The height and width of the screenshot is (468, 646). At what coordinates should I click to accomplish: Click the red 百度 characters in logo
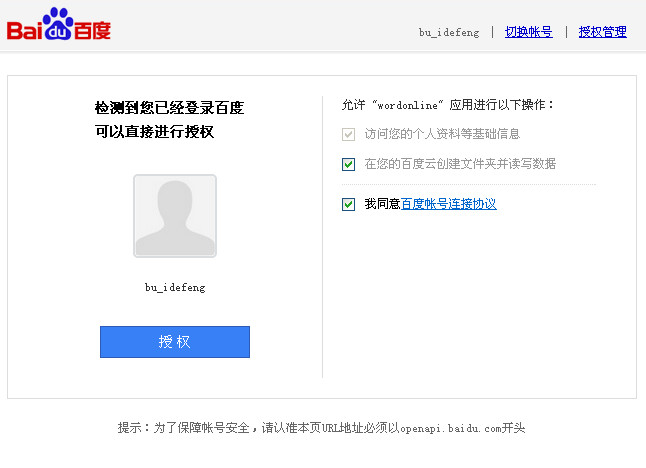(x=92, y=30)
